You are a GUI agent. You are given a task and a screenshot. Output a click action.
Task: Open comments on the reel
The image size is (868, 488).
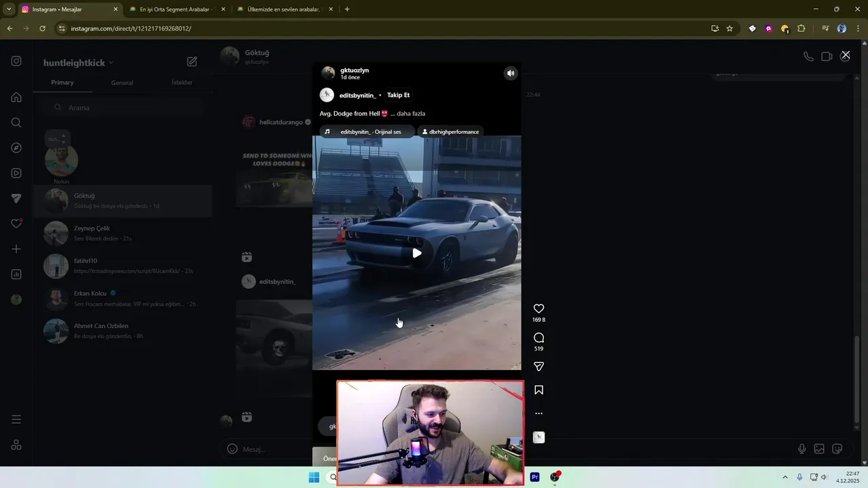coord(538,338)
